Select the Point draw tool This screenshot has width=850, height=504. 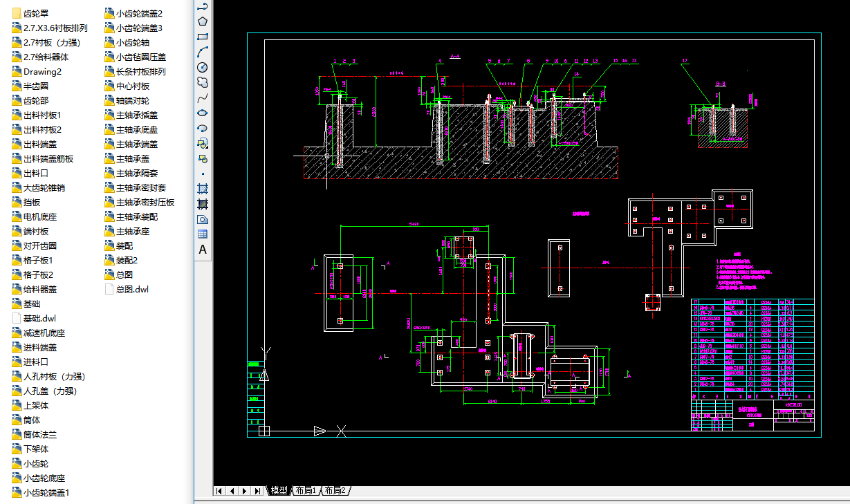click(x=203, y=174)
